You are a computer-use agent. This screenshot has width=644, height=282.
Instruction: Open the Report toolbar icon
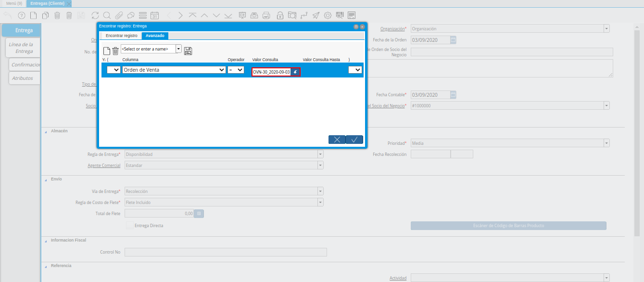242,15
